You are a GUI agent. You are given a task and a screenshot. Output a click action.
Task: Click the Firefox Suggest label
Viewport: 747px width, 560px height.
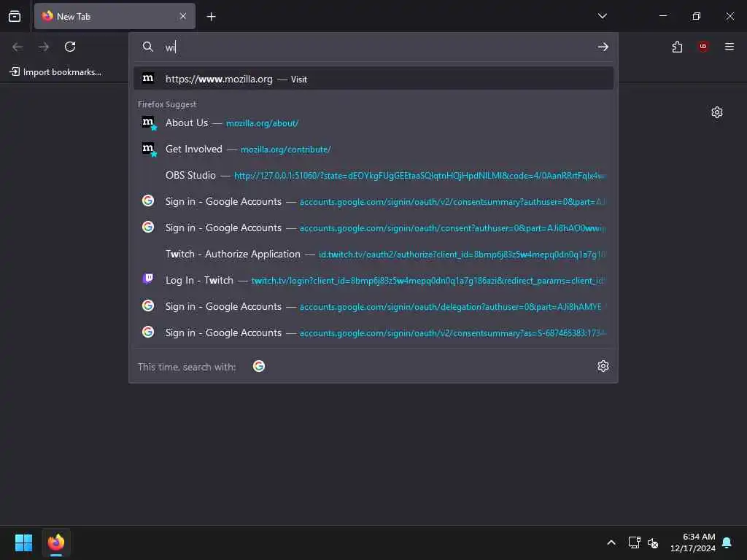click(x=167, y=104)
